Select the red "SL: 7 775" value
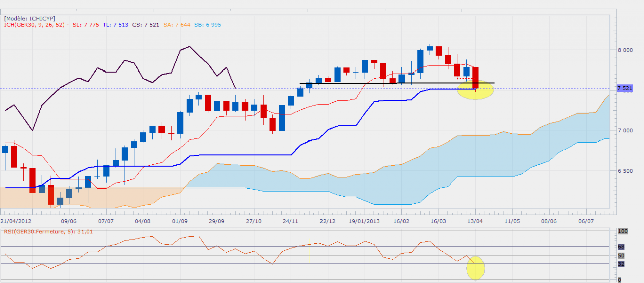This screenshot has height=283, width=644. tap(87, 24)
